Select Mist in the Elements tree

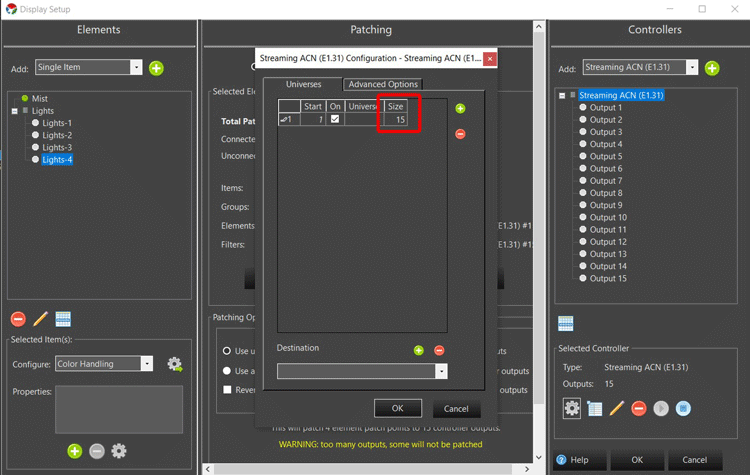40,99
